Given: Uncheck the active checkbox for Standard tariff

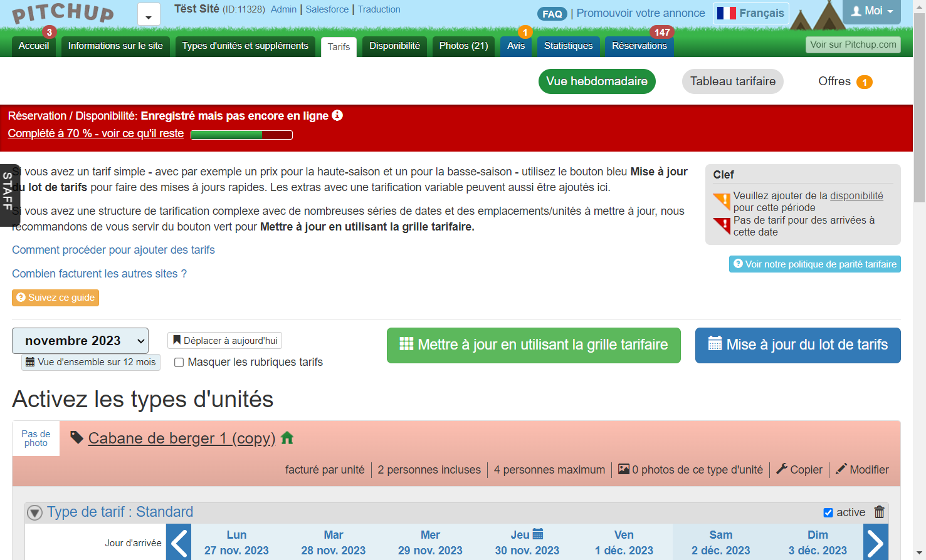Looking at the screenshot, I should click(x=828, y=512).
